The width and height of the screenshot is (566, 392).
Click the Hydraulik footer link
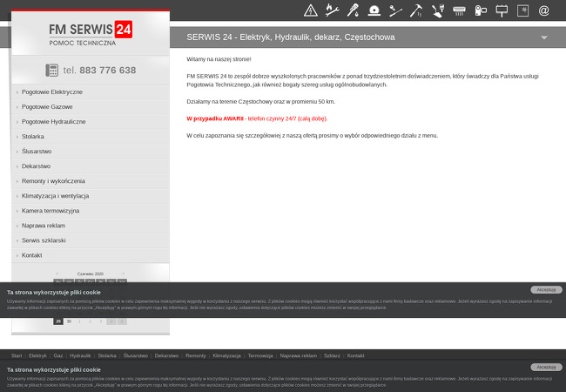click(x=80, y=355)
